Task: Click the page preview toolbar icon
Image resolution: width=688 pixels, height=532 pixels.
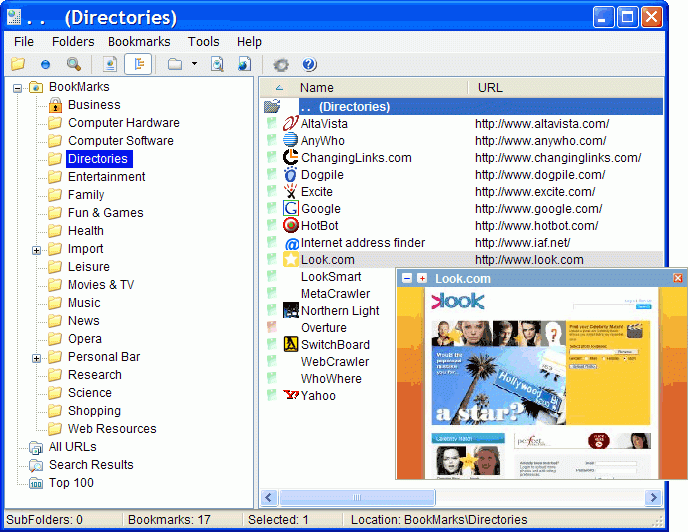Action: tap(110, 64)
